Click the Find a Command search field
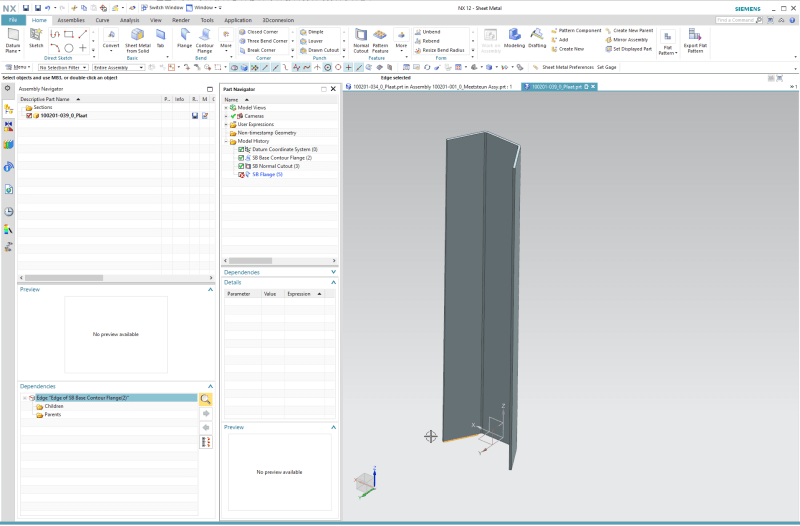 [735, 20]
